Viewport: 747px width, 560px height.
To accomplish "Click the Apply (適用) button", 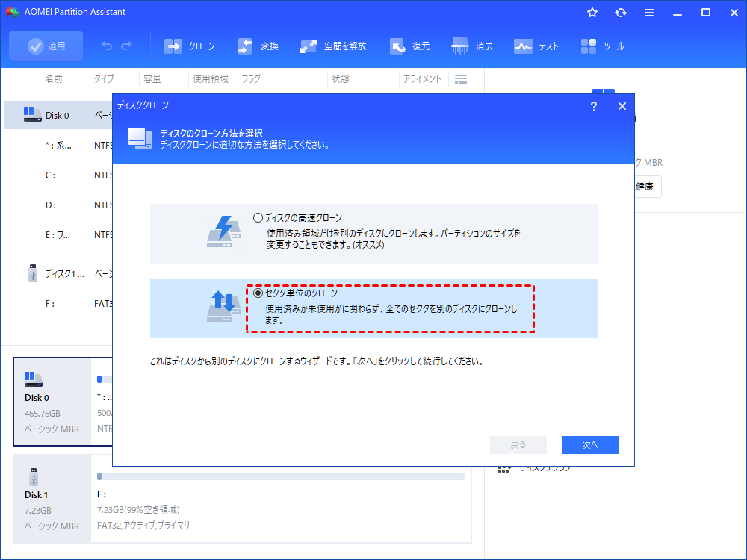I will (46, 46).
